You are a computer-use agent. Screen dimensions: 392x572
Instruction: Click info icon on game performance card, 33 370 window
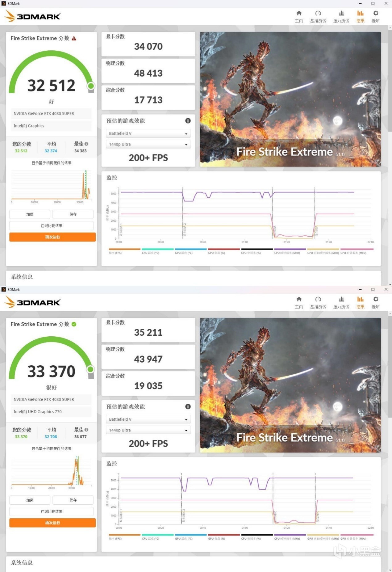(188, 407)
